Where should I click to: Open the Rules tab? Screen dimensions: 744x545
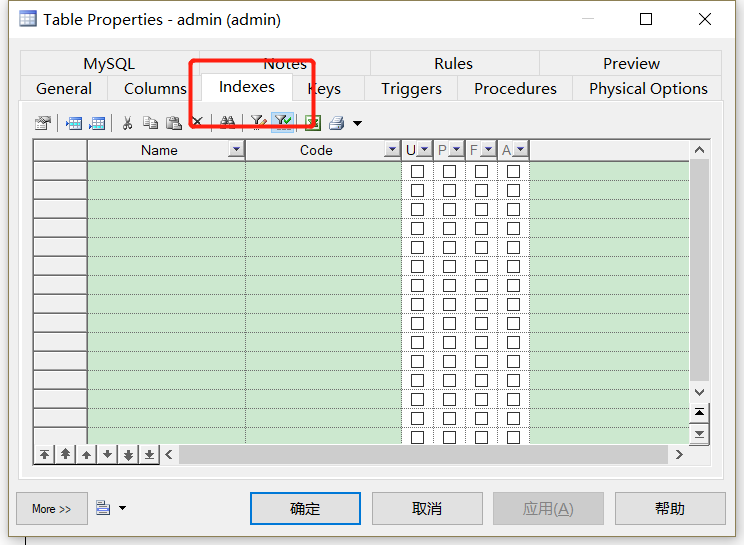pos(454,64)
